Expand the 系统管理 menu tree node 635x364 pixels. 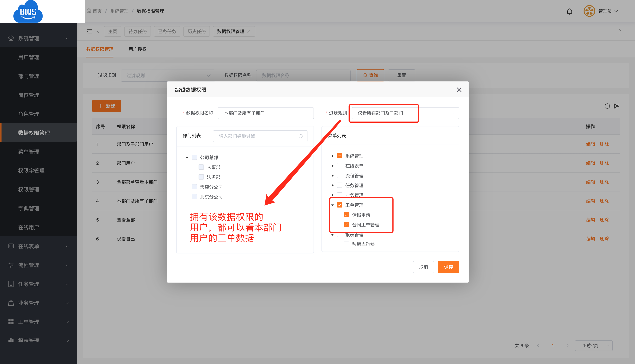pos(332,156)
